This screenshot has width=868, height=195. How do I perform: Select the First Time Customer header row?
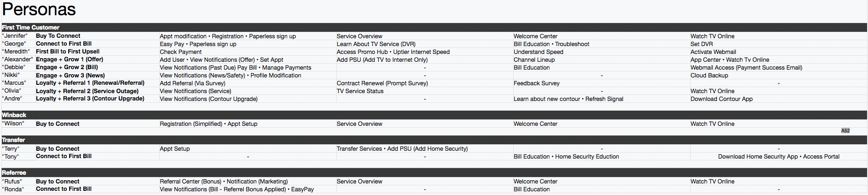coord(434,27)
